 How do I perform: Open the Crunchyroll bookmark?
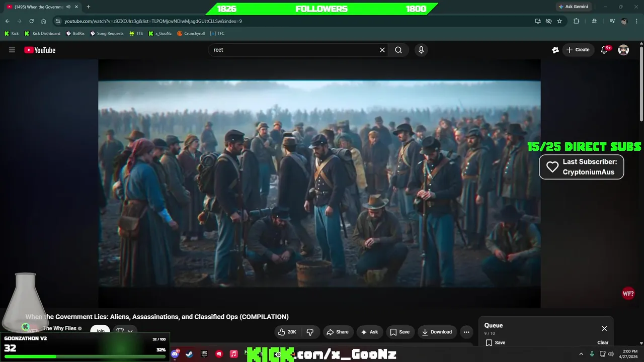[x=191, y=34]
